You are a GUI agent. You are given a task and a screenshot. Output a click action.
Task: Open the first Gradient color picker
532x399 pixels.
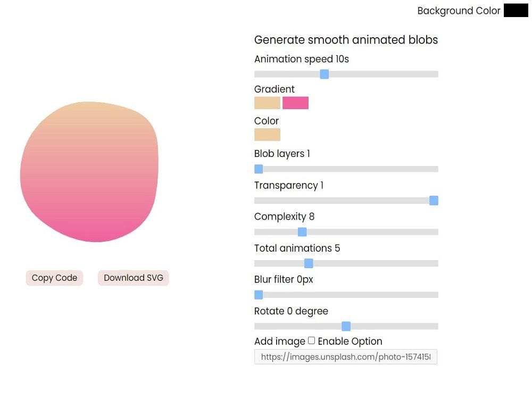pos(267,103)
